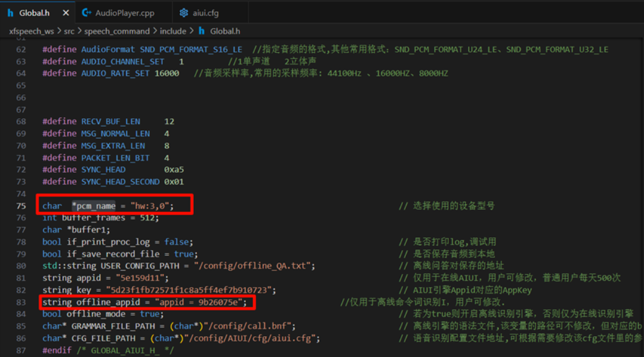Expand the xfspeech_ws breadcrumb folder
This screenshot has width=644, height=357.
(x=30, y=31)
